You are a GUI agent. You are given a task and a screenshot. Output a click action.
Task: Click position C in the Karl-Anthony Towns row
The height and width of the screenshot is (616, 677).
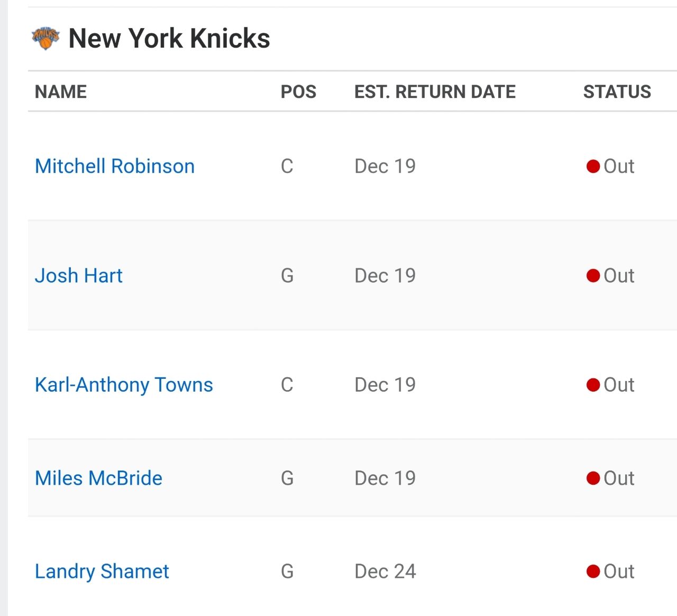pos(287,385)
